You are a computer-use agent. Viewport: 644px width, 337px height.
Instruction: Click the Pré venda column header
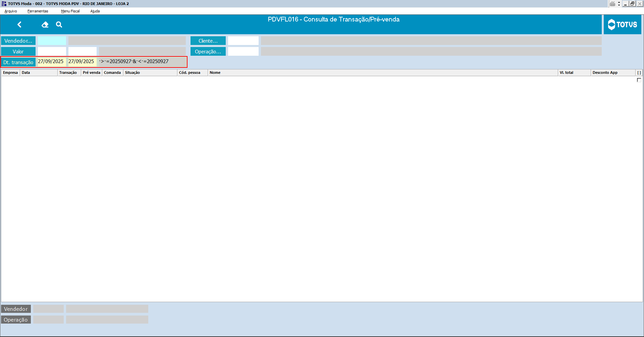(92, 73)
